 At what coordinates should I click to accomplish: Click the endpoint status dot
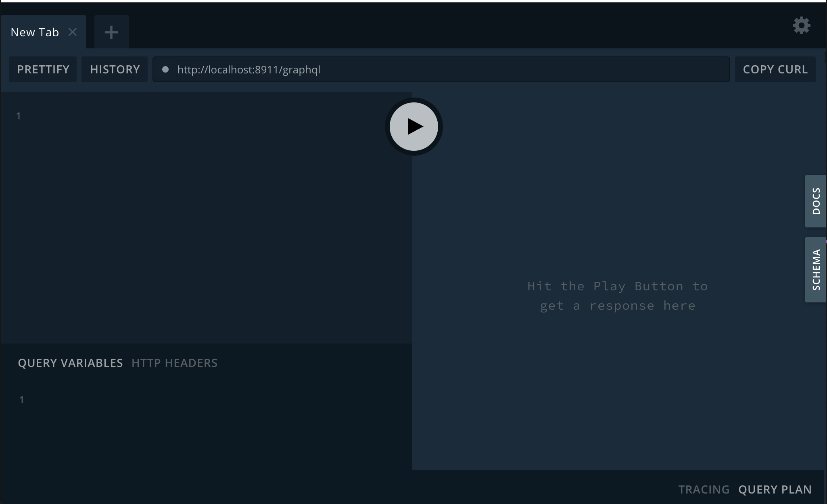coord(165,69)
